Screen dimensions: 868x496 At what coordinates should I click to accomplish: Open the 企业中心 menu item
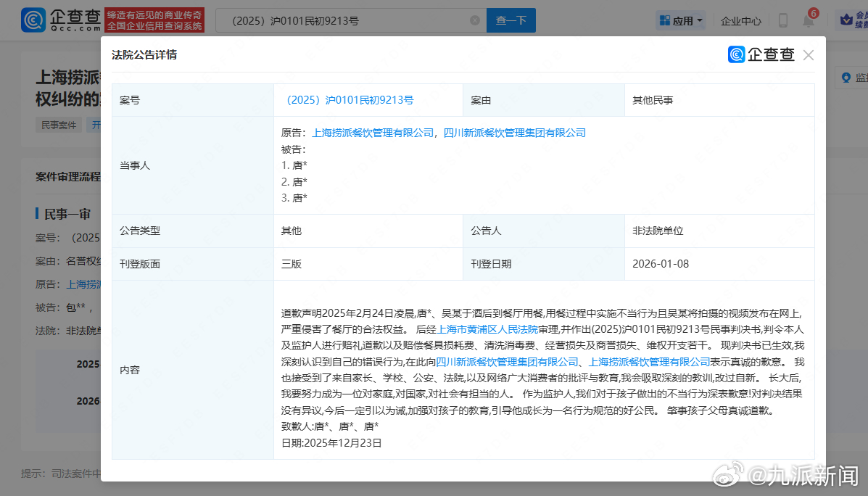[x=740, y=20]
